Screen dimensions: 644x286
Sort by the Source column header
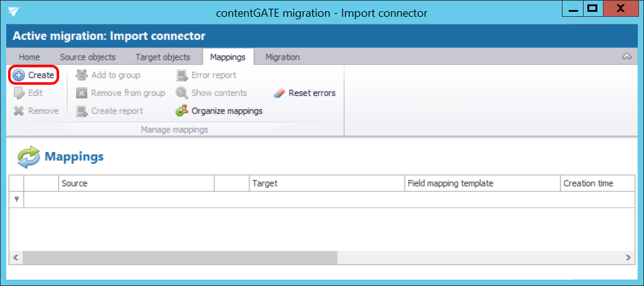pos(136,183)
